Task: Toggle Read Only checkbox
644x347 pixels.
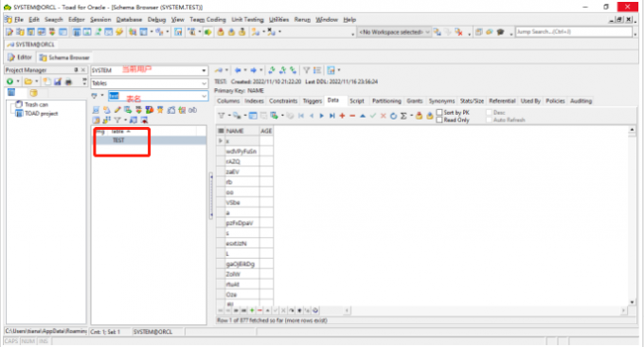Action: pos(439,120)
